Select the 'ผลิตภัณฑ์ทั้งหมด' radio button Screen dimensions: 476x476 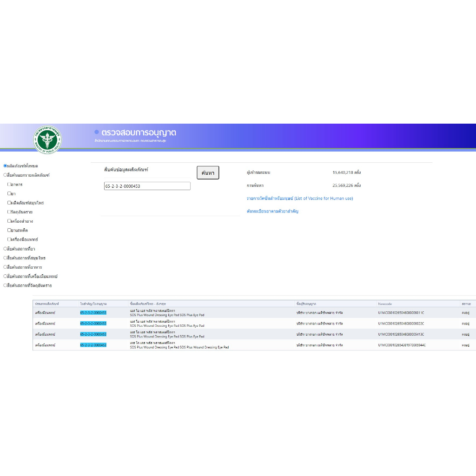point(5,166)
